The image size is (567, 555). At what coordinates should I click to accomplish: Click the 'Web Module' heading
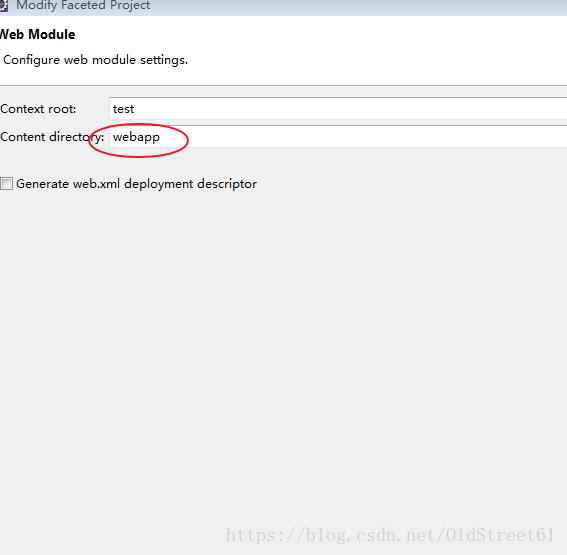coord(37,34)
